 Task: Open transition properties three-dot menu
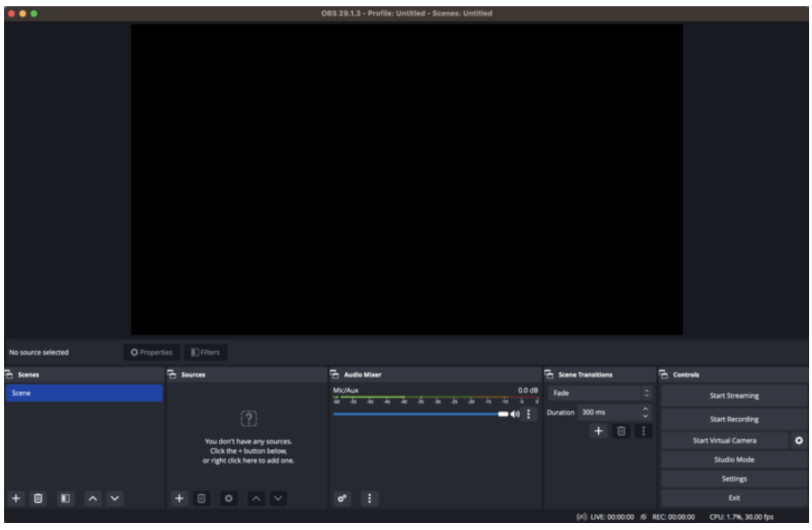(643, 431)
